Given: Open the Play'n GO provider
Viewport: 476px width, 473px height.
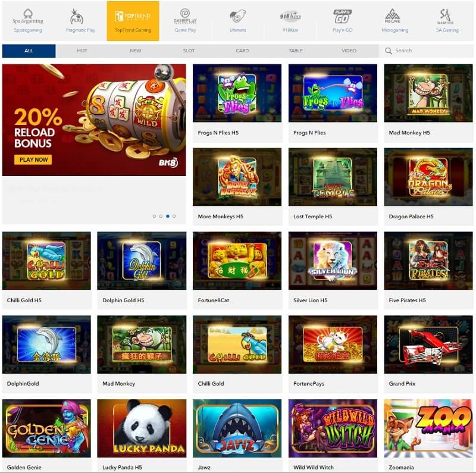Looking at the screenshot, I should [x=343, y=17].
